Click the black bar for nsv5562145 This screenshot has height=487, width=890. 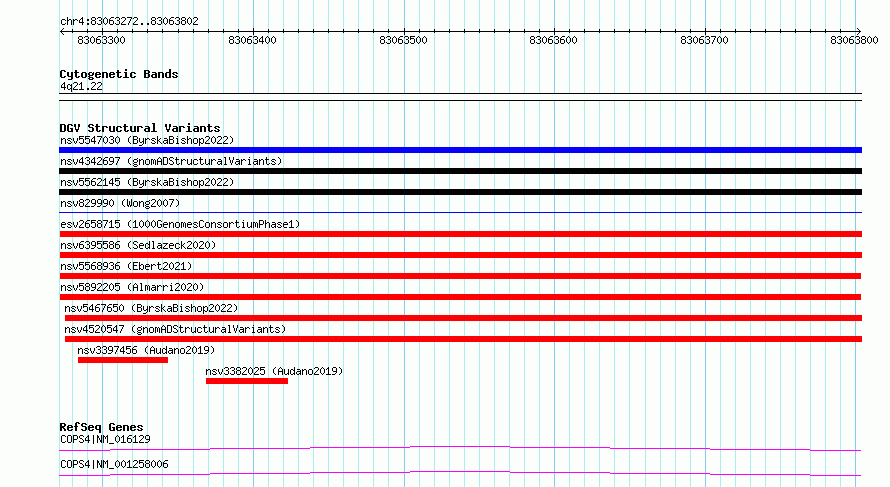click(x=460, y=192)
